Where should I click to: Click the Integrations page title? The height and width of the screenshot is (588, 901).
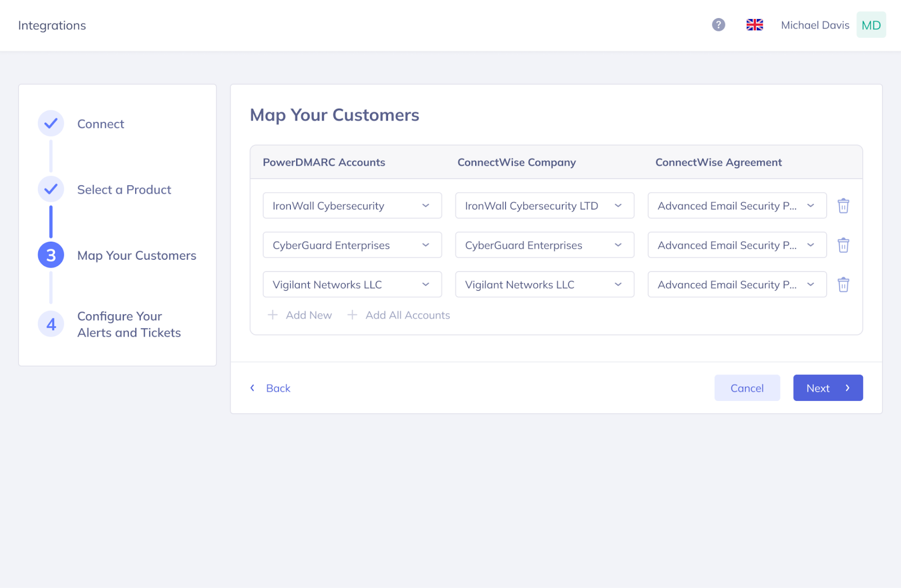[52, 25]
